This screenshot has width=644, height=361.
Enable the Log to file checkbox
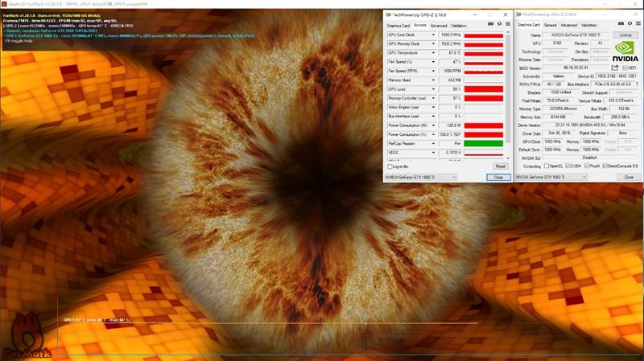pos(391,166)
